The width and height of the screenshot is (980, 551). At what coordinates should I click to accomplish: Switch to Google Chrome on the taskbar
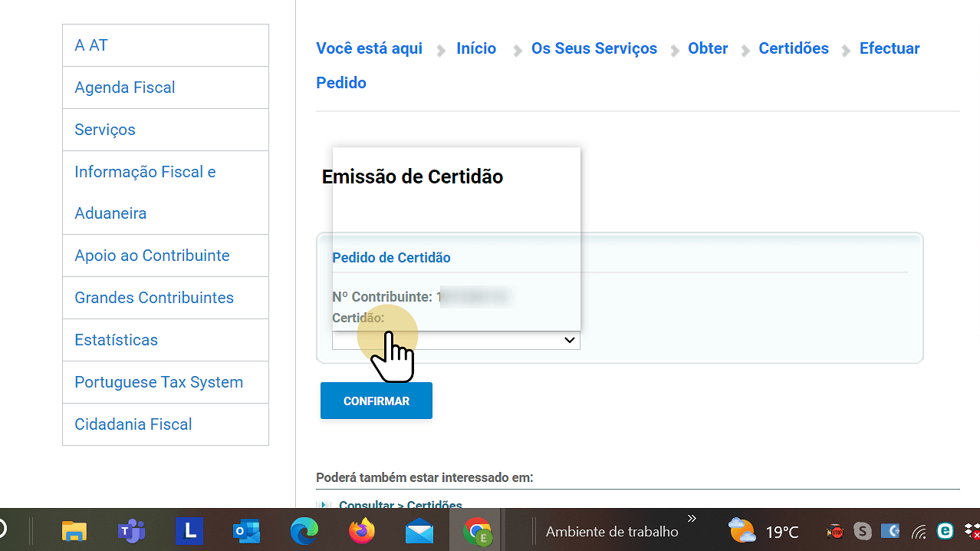pos(476,531)
